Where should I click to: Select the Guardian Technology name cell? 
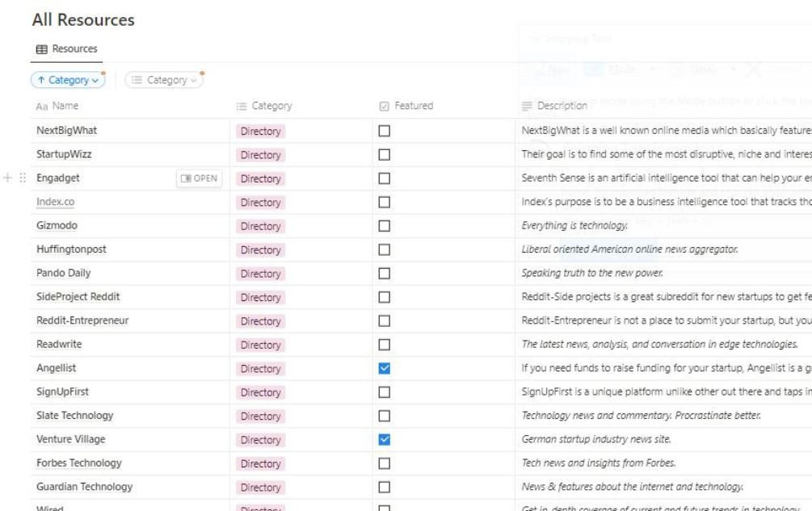click(x=130, y=488)
